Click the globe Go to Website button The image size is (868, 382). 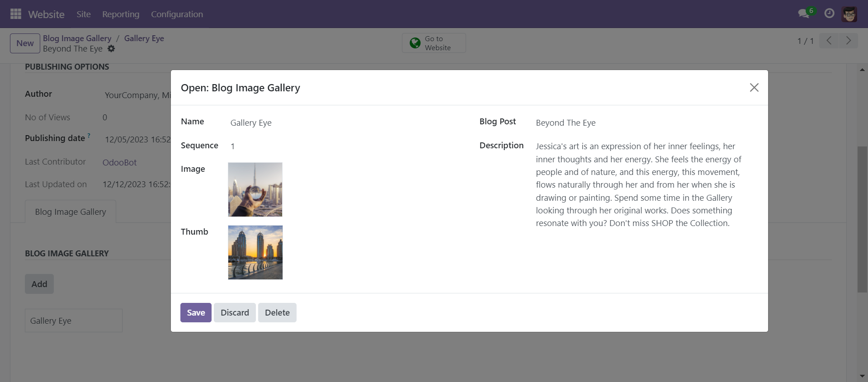pos(434,43)
